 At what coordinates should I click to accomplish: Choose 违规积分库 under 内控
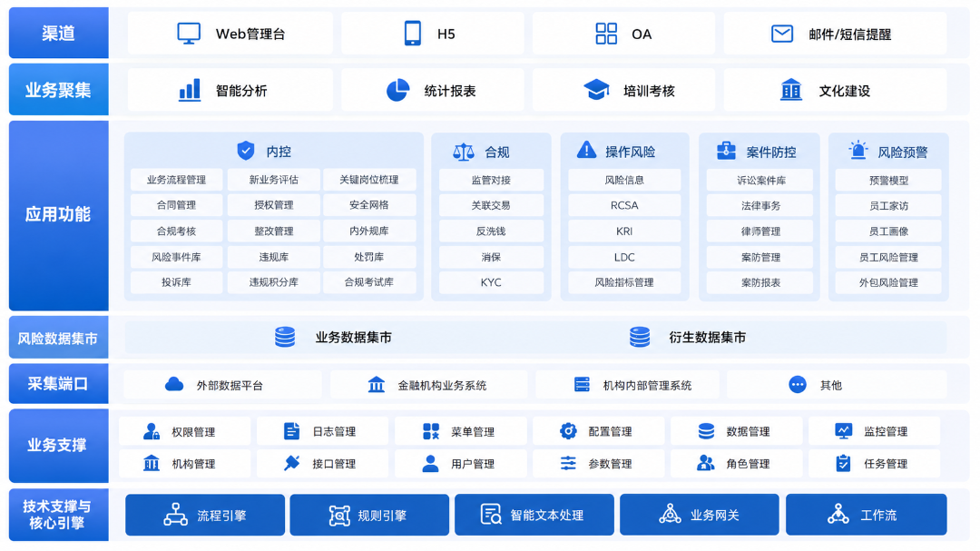coord(274,282)
